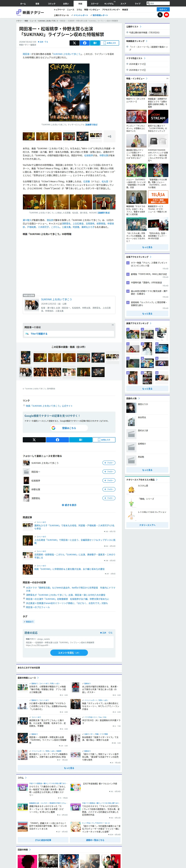This screenshot has width=186, height=868.
Task: Open Natalie's X account from the header
Action: click(160, 15)
